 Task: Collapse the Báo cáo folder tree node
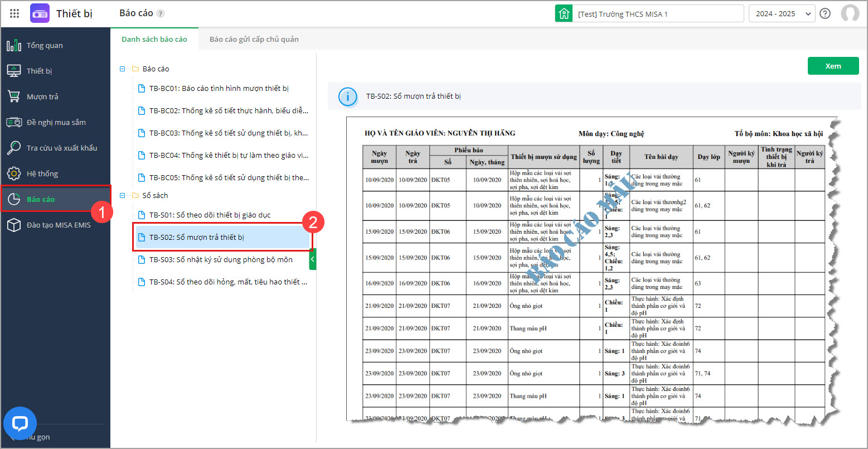[x=123, y=69]
